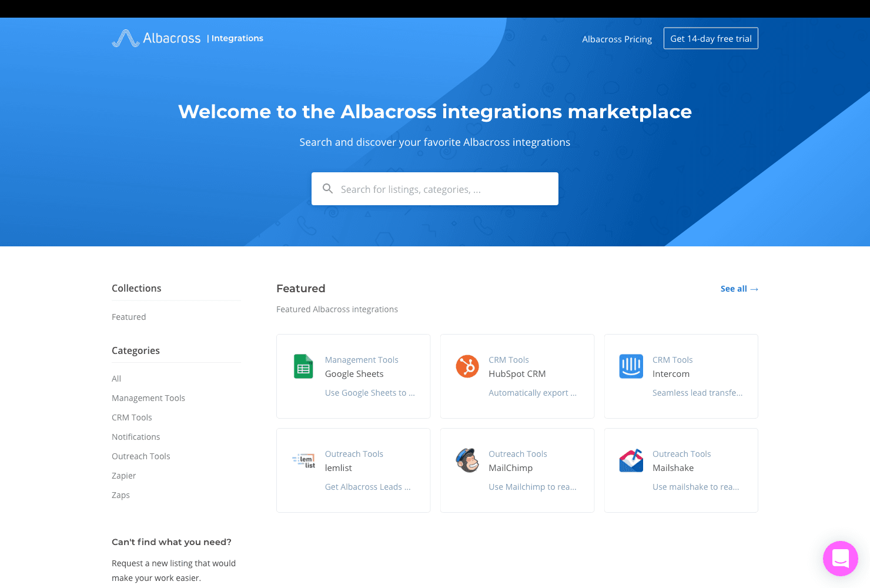Click 'Can't find what you need?' heading

[x=172, y=542]
